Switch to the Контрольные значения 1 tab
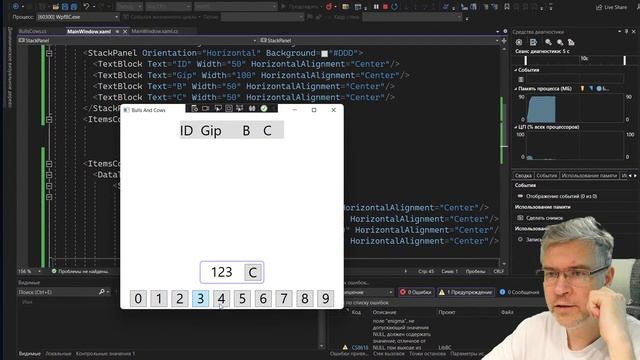This screenshot has height=360, width=640. [x=105, y=353]
